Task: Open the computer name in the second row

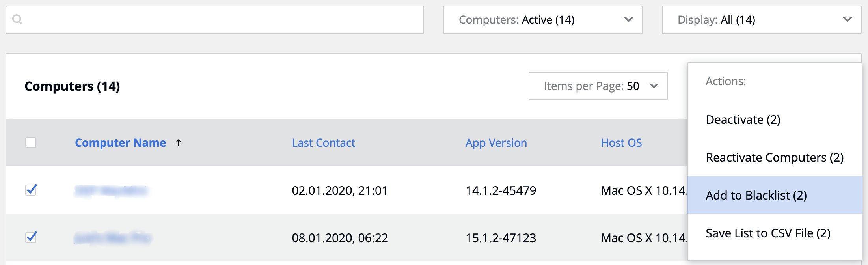Action: 112,238
